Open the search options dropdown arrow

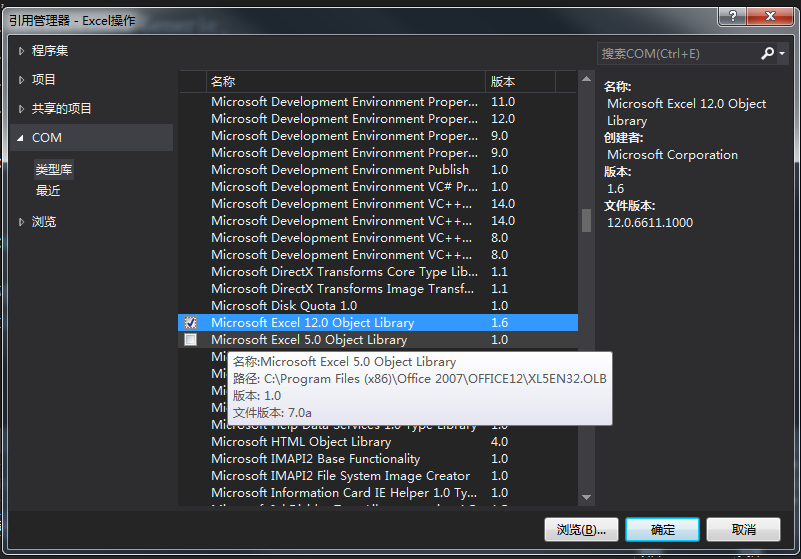click(782, 53)
